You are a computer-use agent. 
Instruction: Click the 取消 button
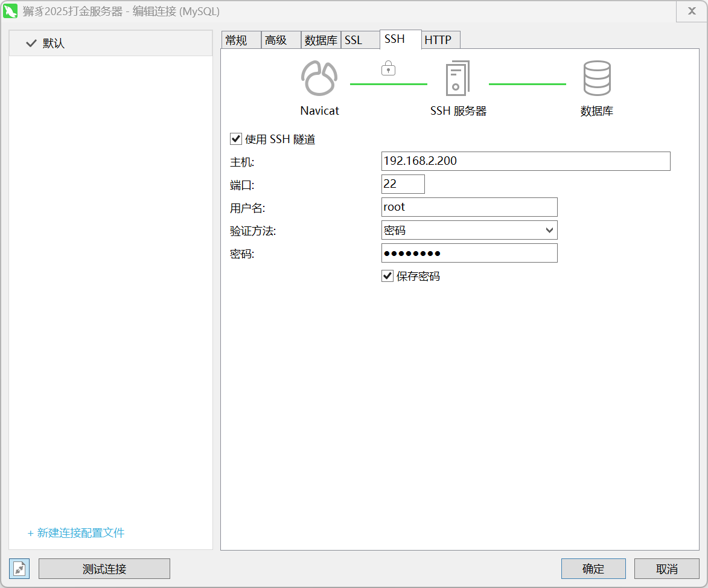(x=667, y=569)
